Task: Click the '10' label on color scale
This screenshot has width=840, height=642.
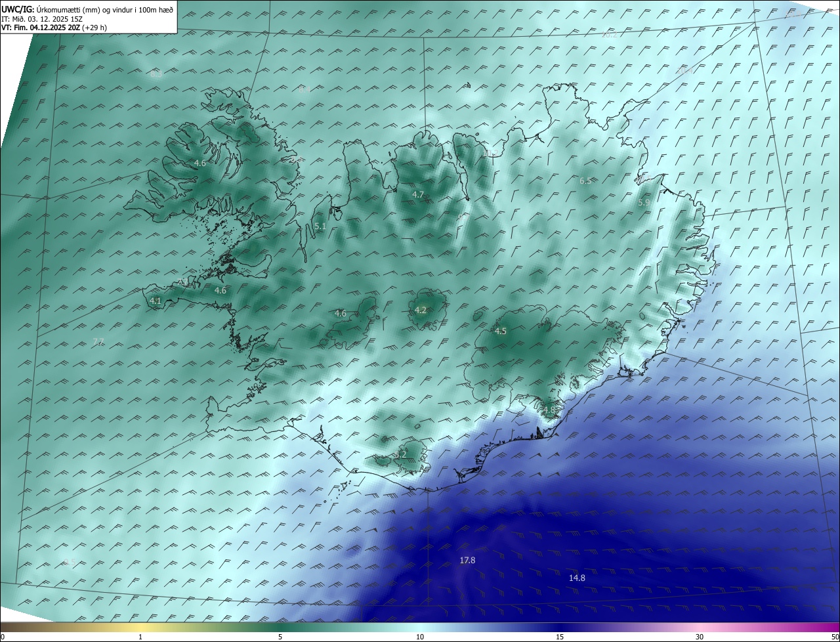Action: (420, 637)
